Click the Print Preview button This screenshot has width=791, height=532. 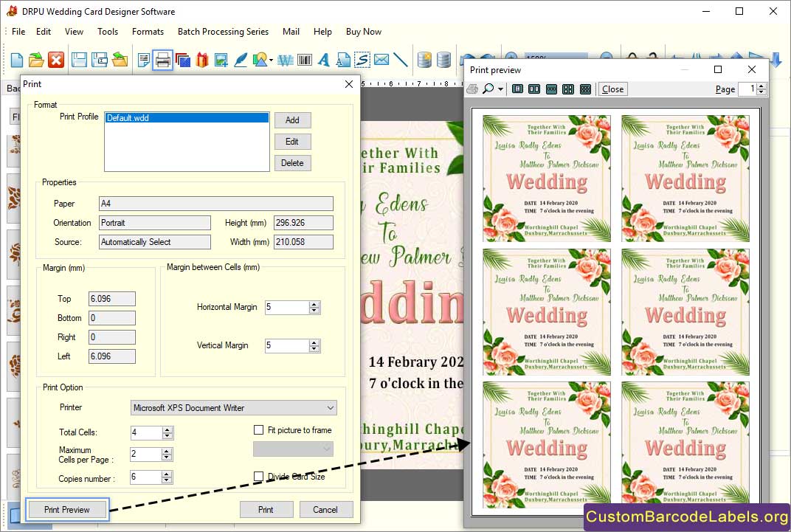coord(67,510)
